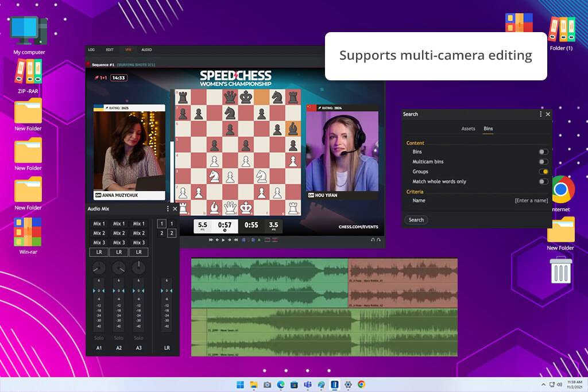
Task: Toggle Mix 3 in the A3 column
Action: point(139,242)
